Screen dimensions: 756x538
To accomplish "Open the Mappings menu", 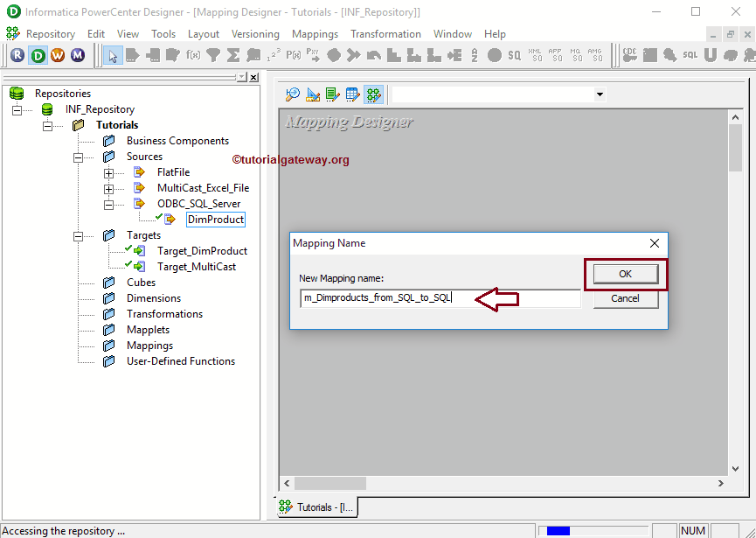I will pyautogui.click(x=315, y=33).
